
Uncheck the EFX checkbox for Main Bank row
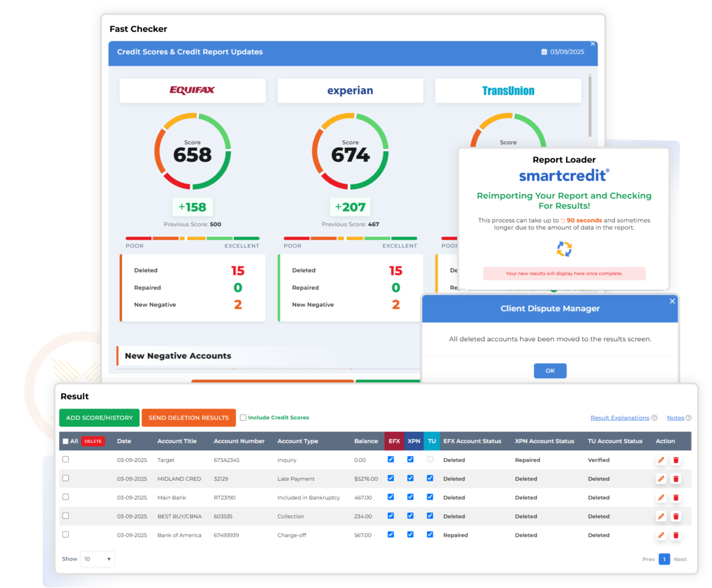tap(391, 497)
